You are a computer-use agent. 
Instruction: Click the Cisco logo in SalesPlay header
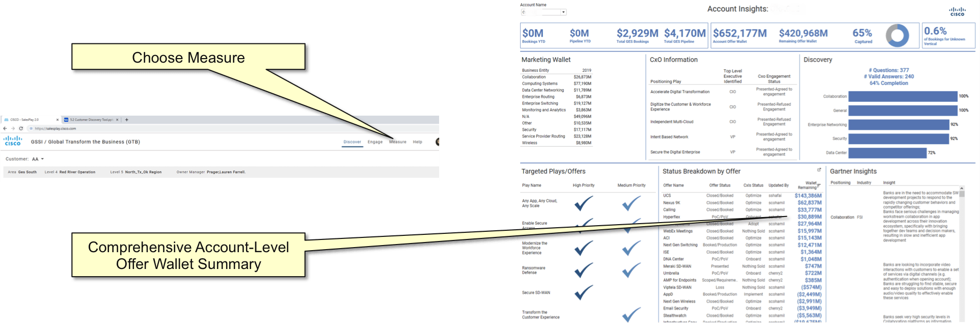coord(13,141)
